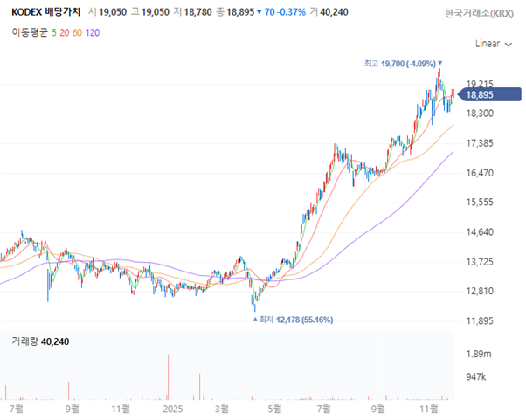
Task: Click the 17,385 price axis label
Action: pyautogui.click(x=480, y=143)
